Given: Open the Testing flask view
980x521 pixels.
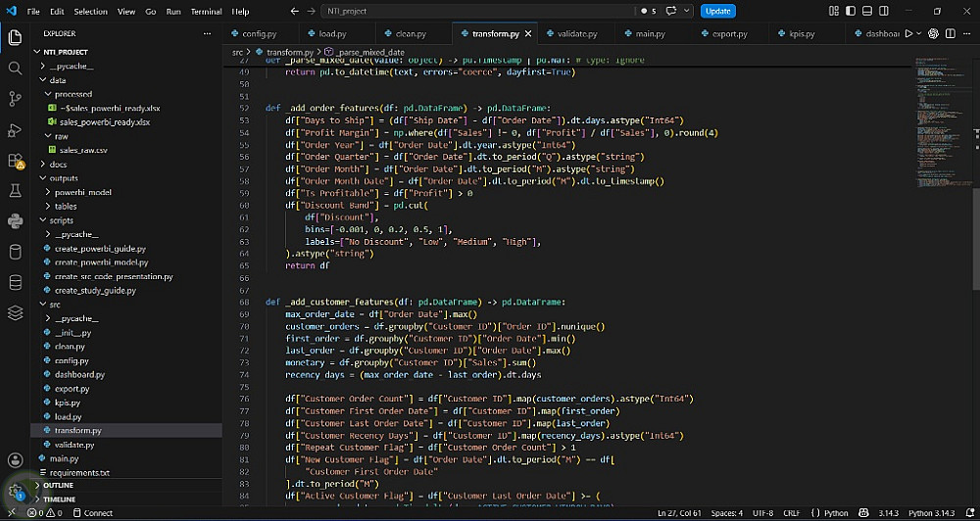Looking at the screenshot, I should (15, 191).
